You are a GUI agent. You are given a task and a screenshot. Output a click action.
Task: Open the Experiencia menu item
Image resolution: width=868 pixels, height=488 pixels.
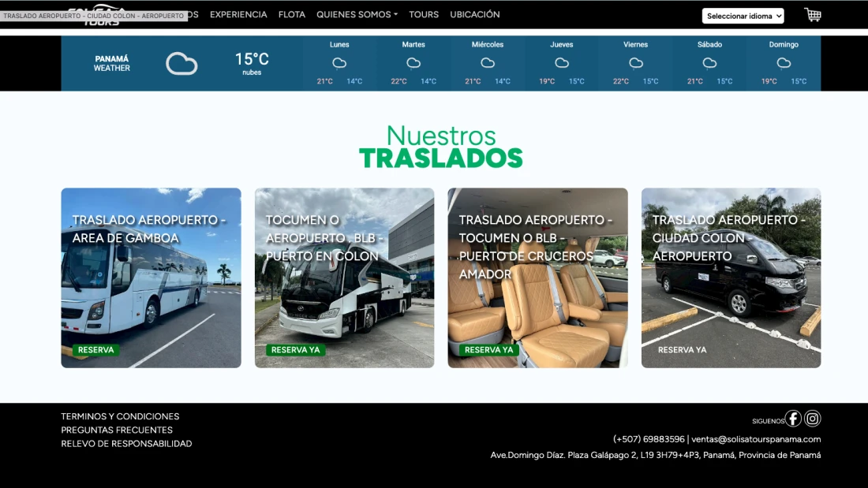pyautogui.click(x=238, y=14)
